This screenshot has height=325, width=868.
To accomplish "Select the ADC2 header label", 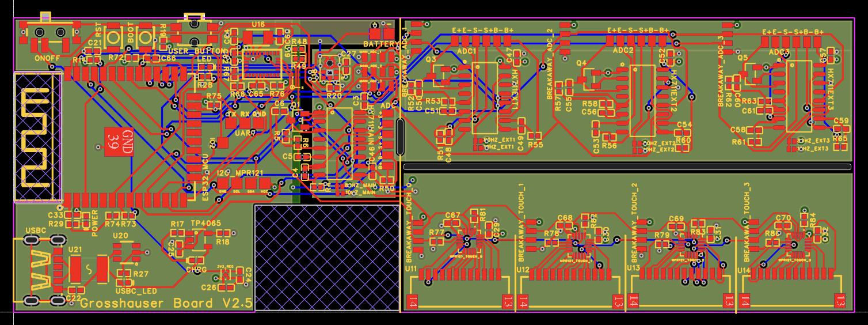I will click(623, 50).
